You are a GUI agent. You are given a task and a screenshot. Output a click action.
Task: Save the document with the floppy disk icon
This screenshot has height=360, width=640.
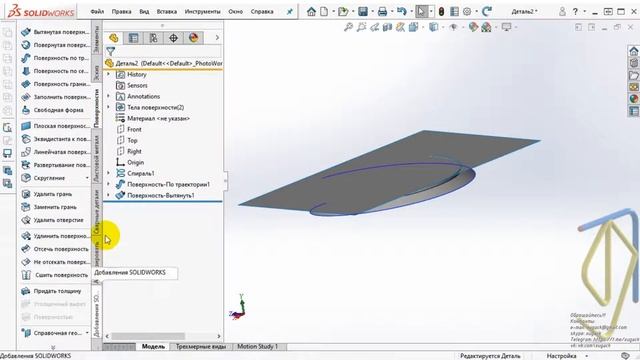coord(362,11)
